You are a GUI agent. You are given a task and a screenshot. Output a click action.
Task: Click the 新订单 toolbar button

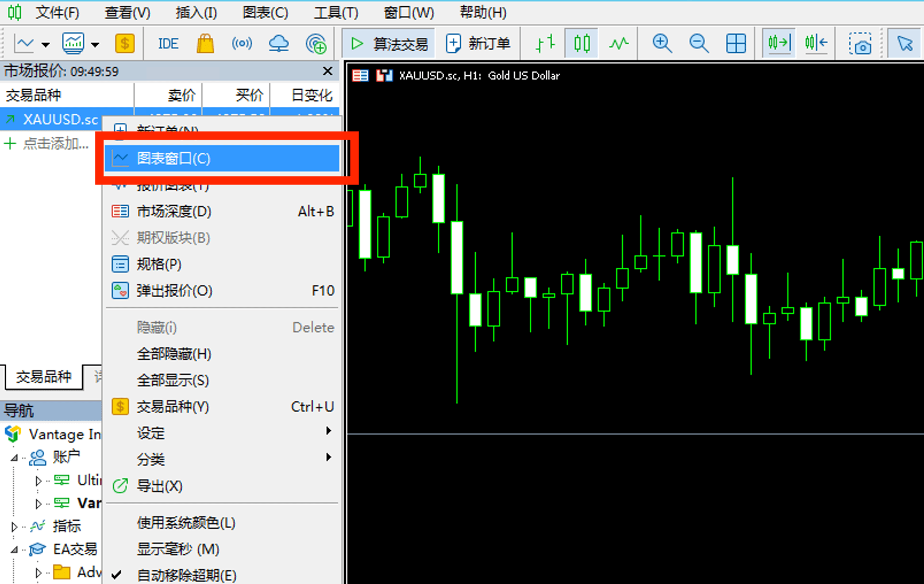click(x=478, y=44)
